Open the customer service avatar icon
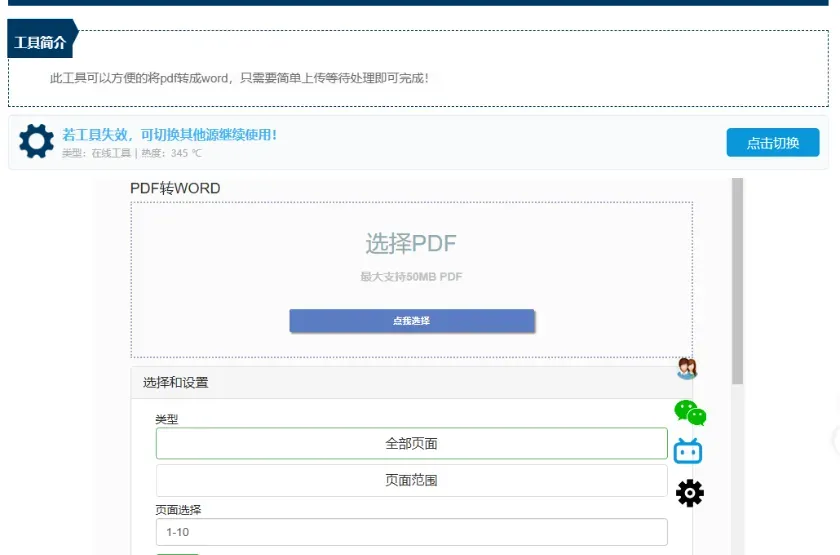 (x=686, y=369)
